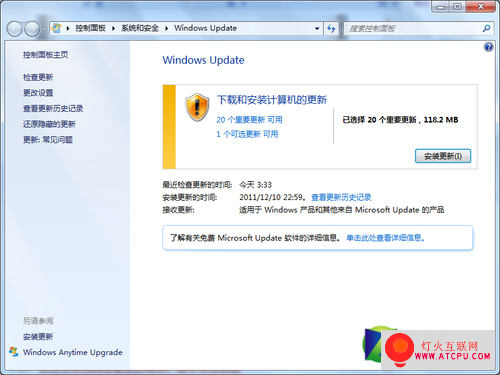This screenshot has height=375, width=500.
Task: Minimize the Windows Update window
Action: 441,7
